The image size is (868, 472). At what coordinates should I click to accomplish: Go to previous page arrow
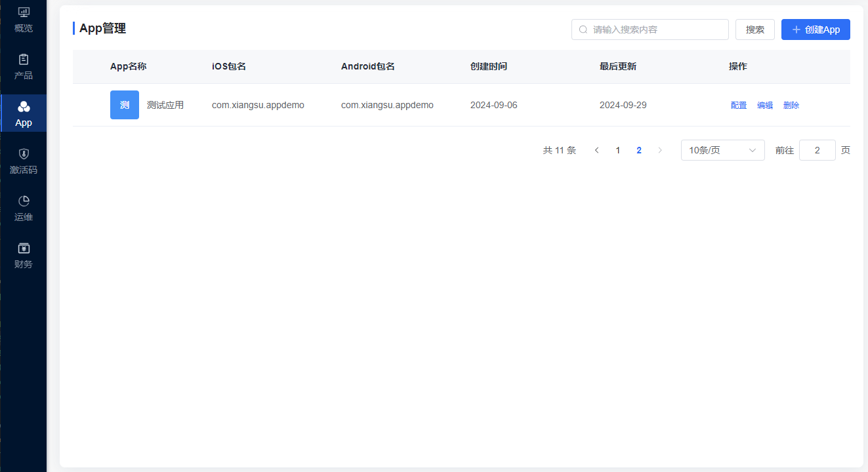click(x=596, y=150)
